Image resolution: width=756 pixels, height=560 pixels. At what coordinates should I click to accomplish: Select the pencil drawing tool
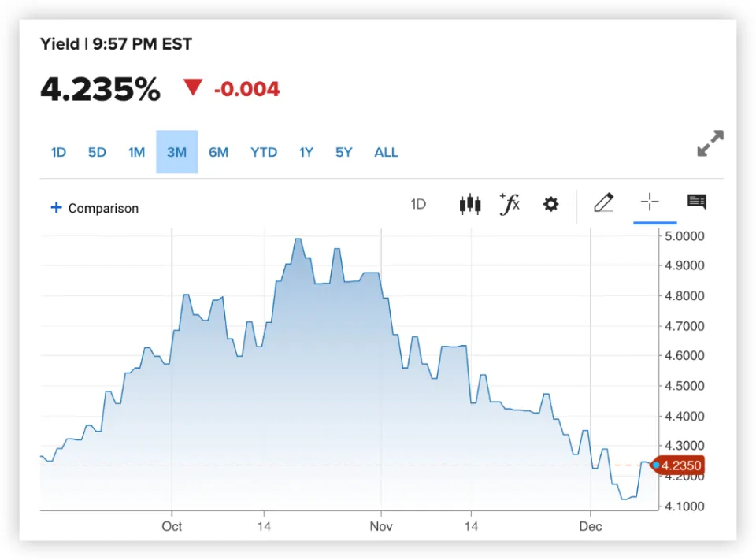coord(603,203)
